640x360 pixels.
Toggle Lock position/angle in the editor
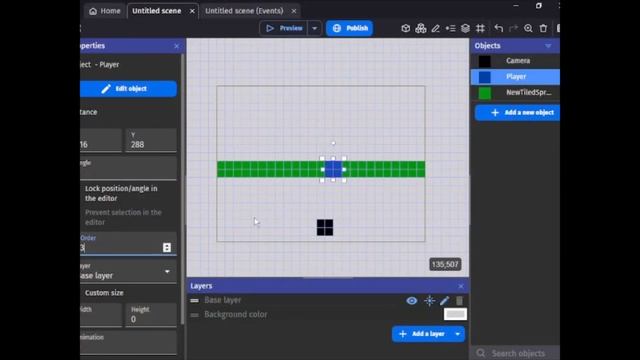coord(121,193)
